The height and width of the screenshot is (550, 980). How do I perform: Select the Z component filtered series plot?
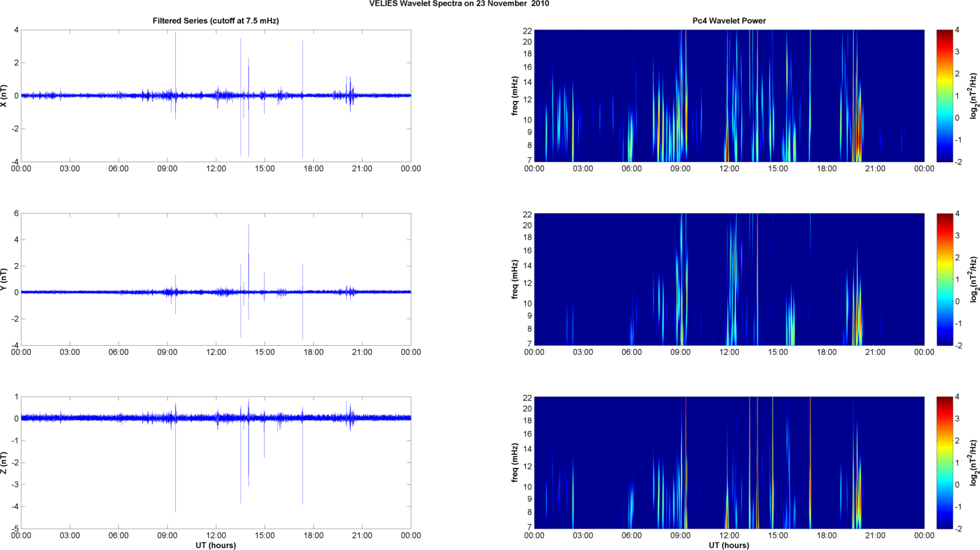[x=215, y=463]
